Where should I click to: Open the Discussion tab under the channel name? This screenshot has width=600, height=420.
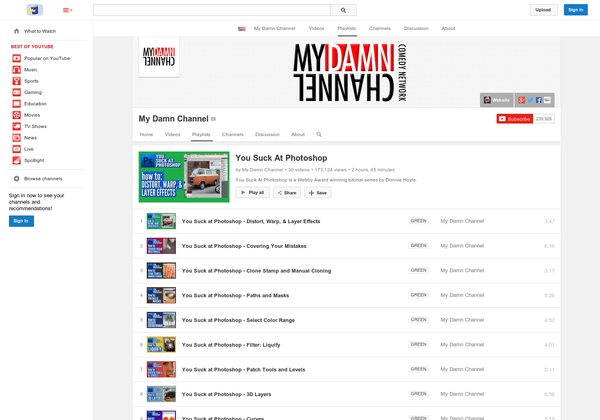267,134
